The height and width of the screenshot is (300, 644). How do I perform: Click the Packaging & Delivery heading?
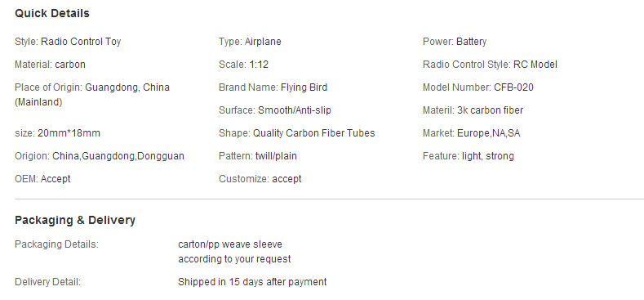(75, 220)
